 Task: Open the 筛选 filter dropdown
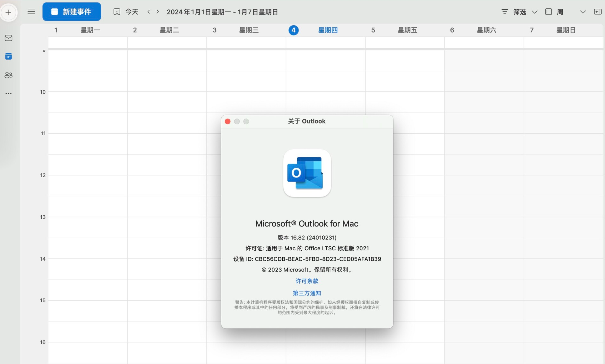[x=519, y=12]
